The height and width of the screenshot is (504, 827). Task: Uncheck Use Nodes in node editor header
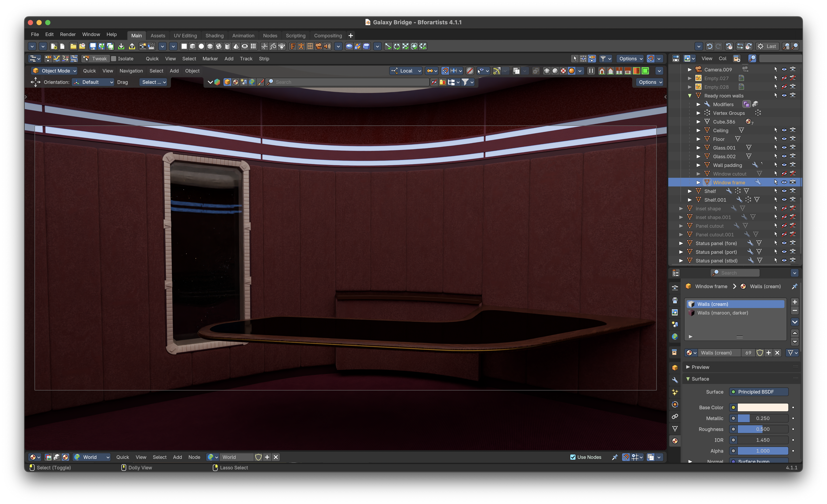click(x=573, y=457)
